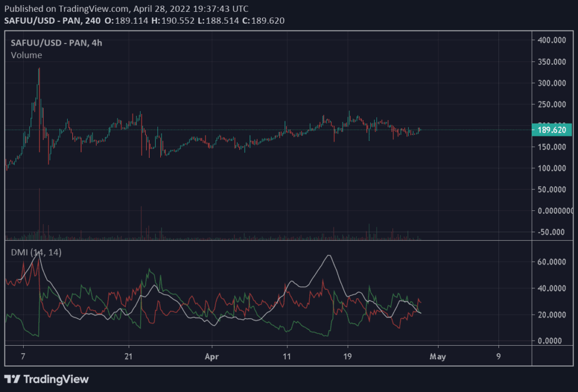Click the 60.0000 level on DMI axis
The height and width of the screenshot is (392, 578).
(552, 262)
